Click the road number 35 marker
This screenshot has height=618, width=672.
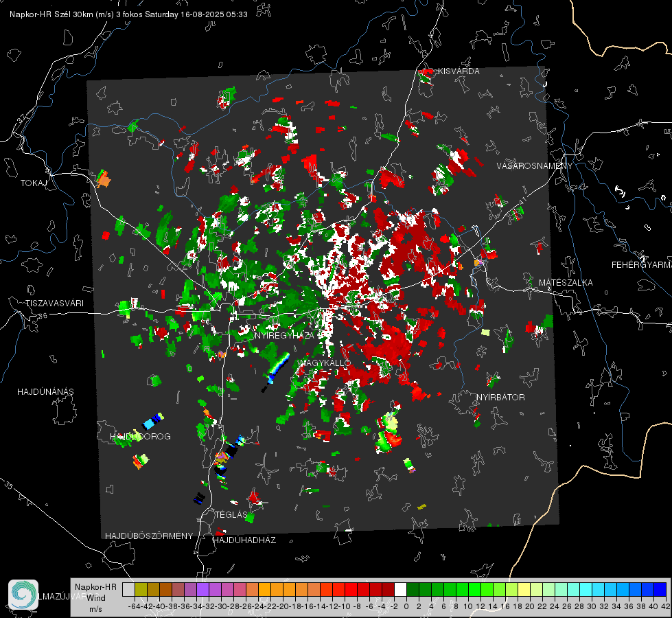[8, 485]
